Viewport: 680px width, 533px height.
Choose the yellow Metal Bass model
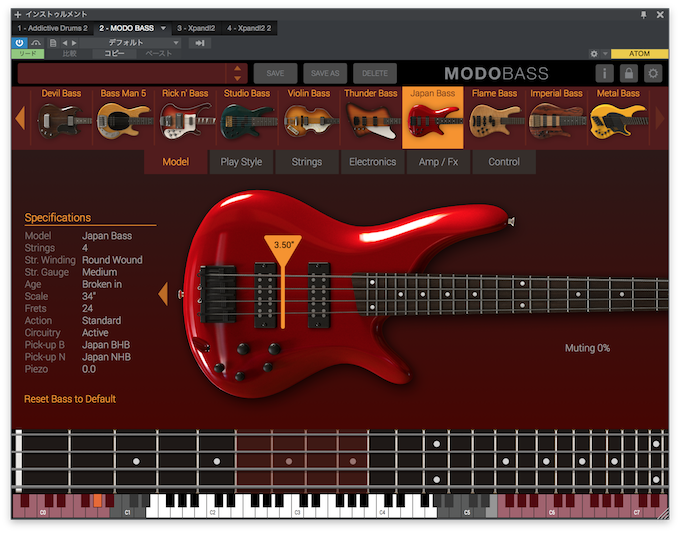point(618,117)
